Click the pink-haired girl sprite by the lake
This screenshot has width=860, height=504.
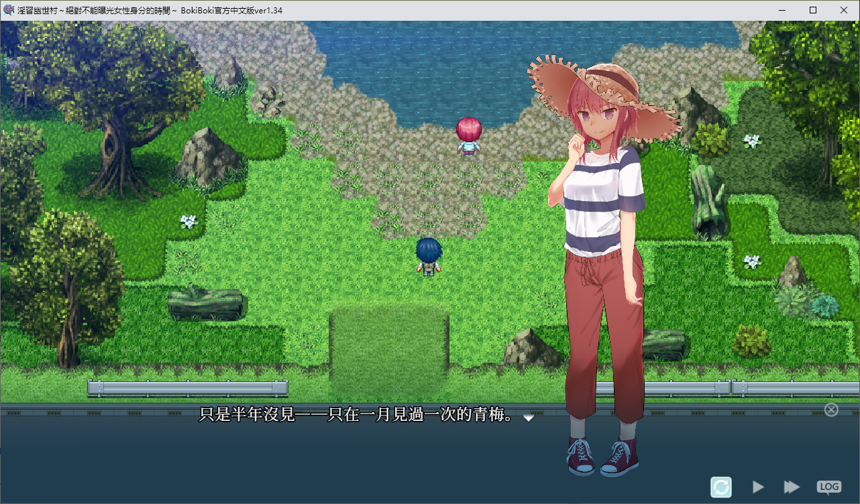tap(469, 135)
